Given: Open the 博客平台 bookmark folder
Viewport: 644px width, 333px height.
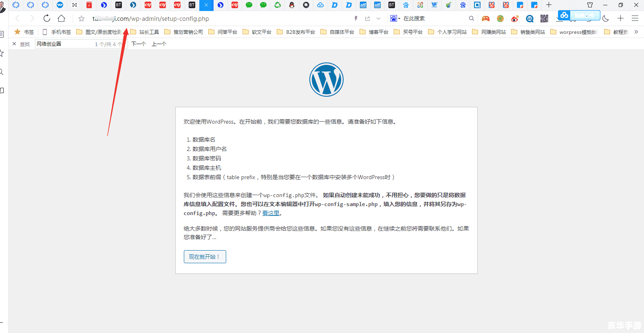Looking at the screenshot, I should 374,32.
